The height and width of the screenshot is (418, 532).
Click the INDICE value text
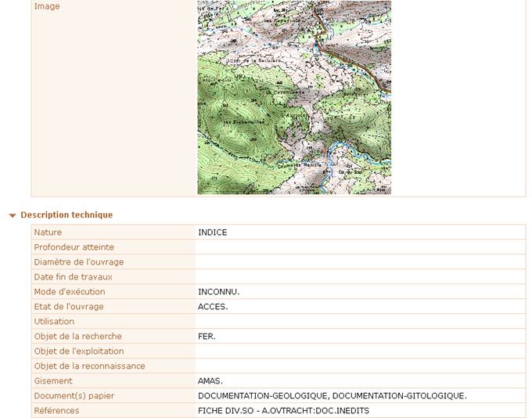click(213, 232)
